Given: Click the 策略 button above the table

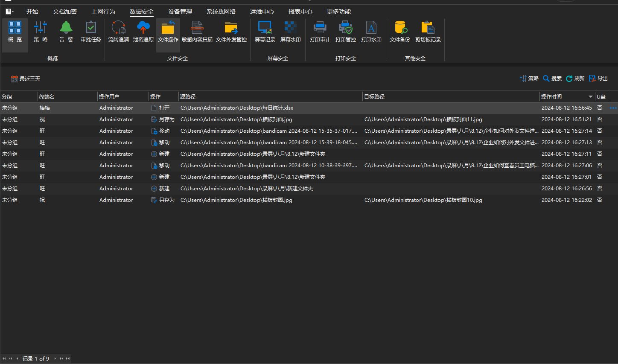Looking at the screenshot, I should click(x=529, y=79).
